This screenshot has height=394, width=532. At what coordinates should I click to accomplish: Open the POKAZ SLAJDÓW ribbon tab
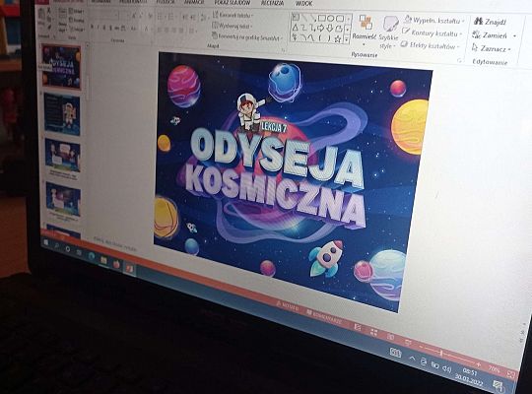[x=233, y=3]
